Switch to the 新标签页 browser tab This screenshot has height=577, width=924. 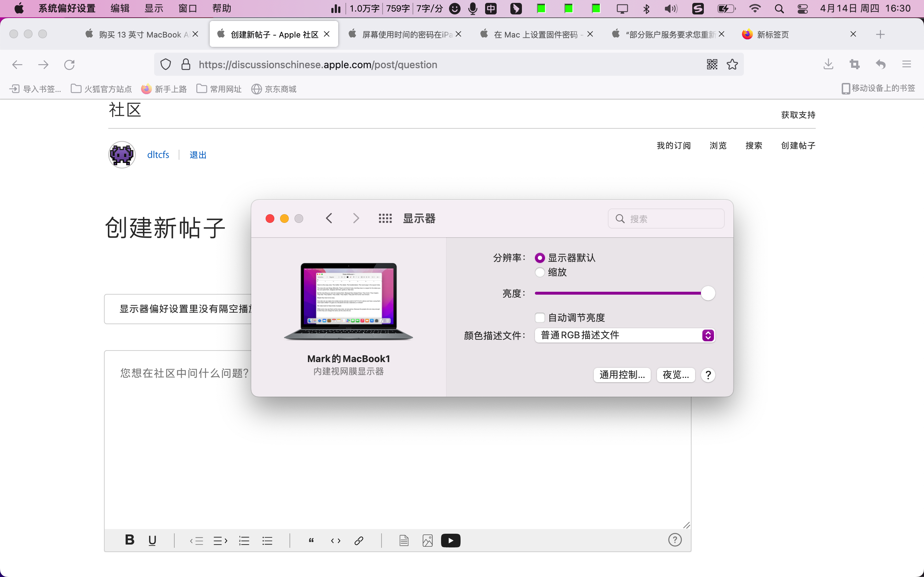pos(772,34)
